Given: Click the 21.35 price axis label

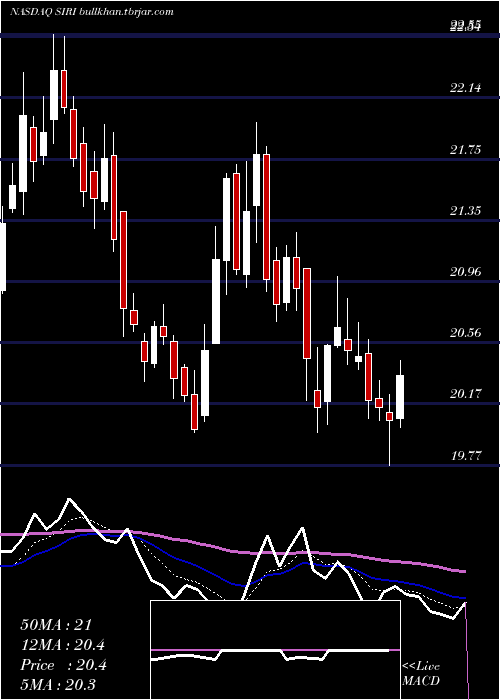Looking at the screenshot, I should pyautogui.click(x=466, y=210).
